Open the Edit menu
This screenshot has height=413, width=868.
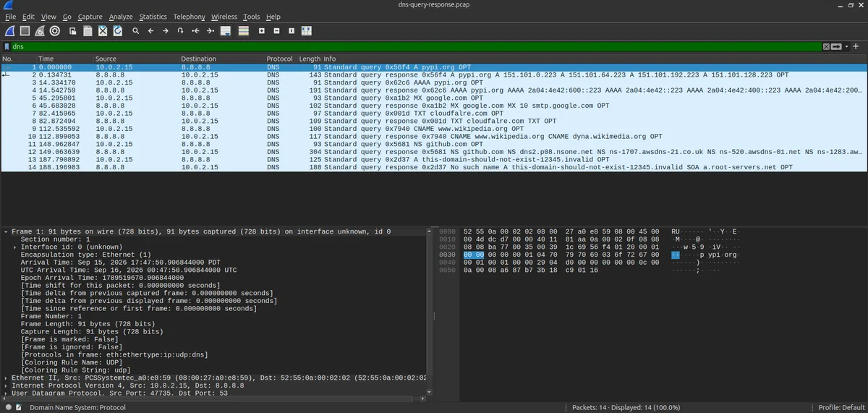28,17
